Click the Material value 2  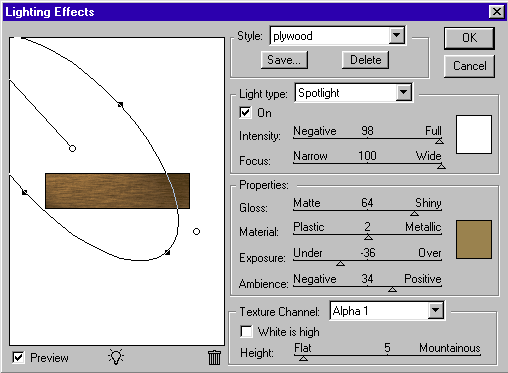(367, 227)
